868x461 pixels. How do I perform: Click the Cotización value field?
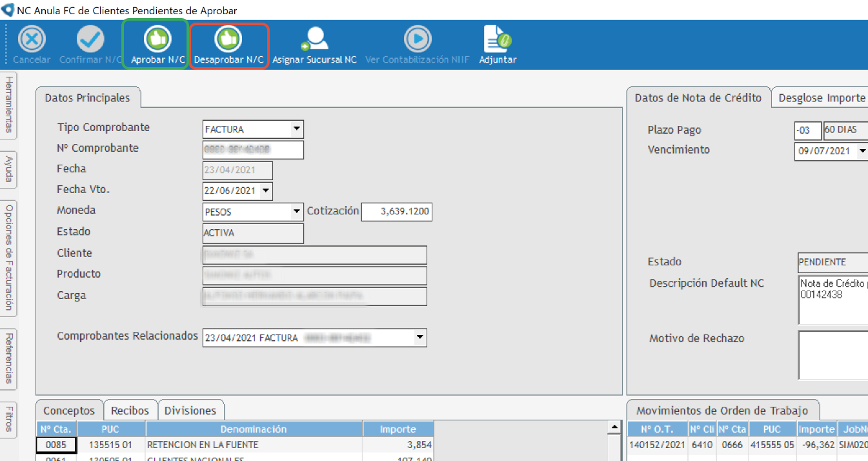(x=396, y=212)
